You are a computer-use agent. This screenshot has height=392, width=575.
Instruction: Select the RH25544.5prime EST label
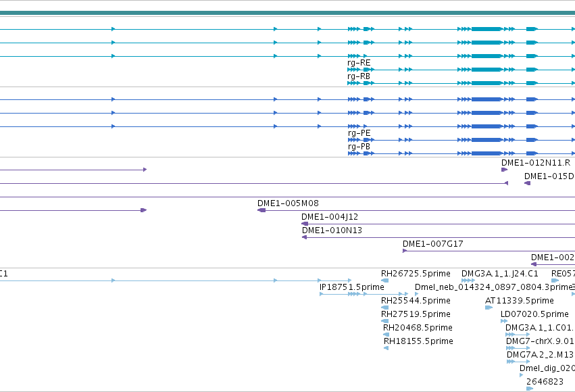click(416, 301)
